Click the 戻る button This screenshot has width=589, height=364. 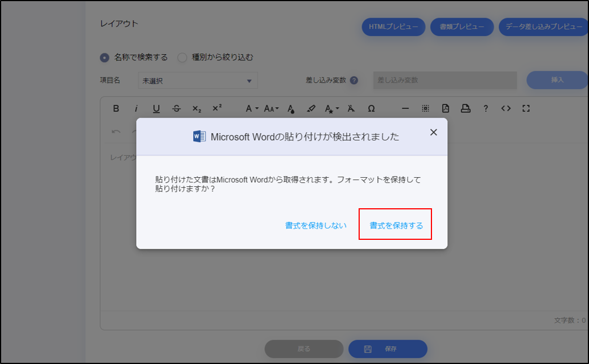tap(304, 349)
